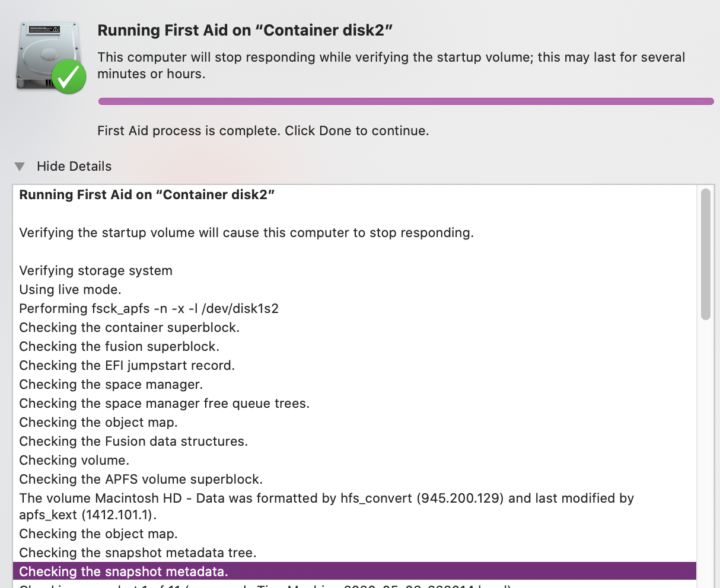The image size is (720, 588).
Task: Select the 'Using live mode' log line
Action: click(x=70, y=290)
